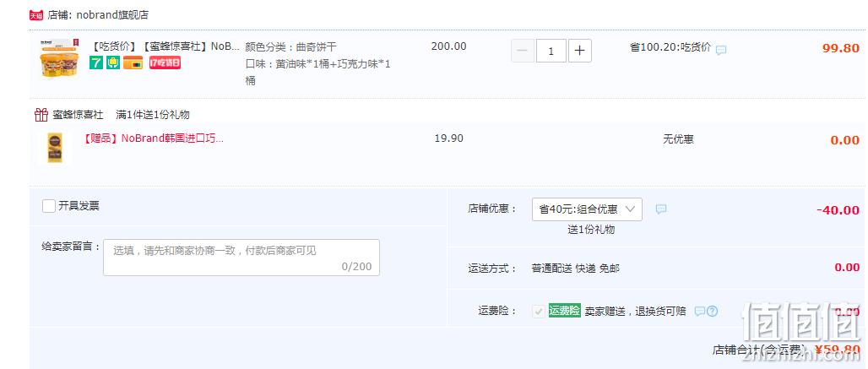Click the 送1份礼物 text under the dropdown
868x369 pixels.
(x=591, y=230)
